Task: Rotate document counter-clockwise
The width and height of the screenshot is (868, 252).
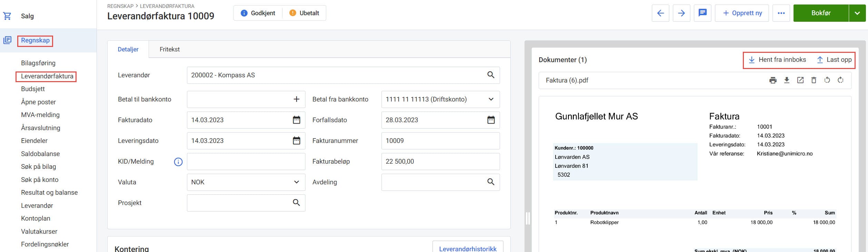Action: coord(827,80)
